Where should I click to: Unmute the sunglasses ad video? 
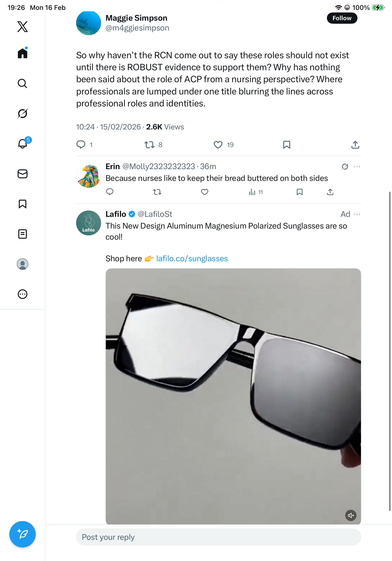[x=350, y=515]
